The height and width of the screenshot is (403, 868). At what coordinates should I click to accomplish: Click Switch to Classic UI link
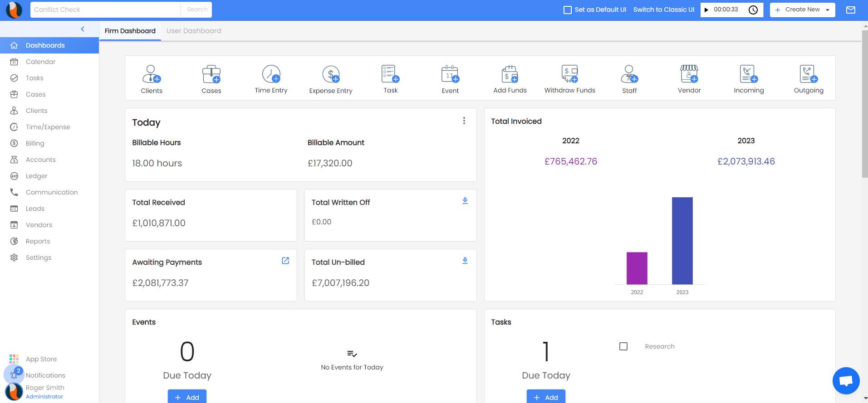(x=663, y=10)
